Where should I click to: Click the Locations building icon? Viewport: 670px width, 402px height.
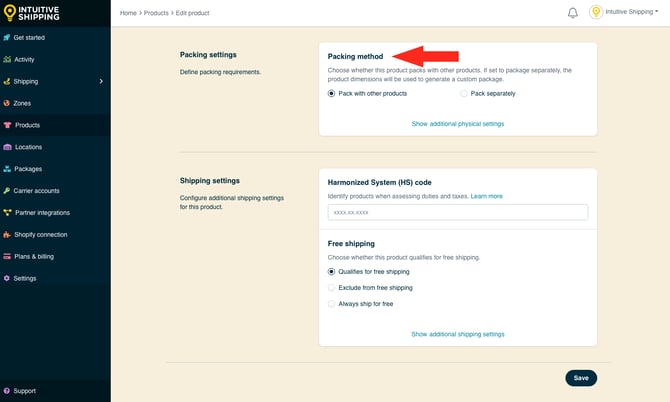(7, 147)
